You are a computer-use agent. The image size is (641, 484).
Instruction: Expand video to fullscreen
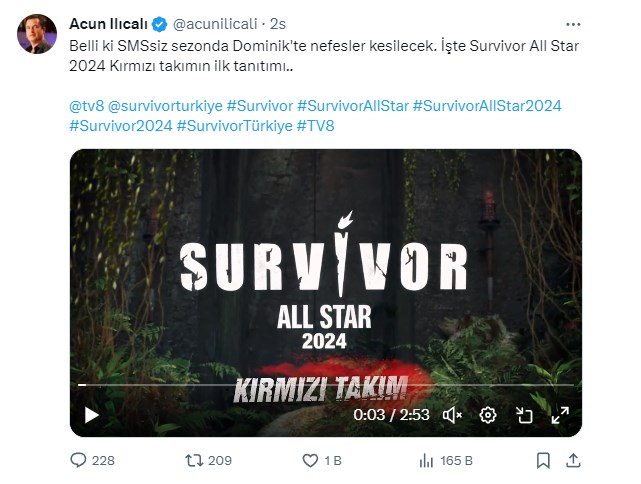pos(560,414)
